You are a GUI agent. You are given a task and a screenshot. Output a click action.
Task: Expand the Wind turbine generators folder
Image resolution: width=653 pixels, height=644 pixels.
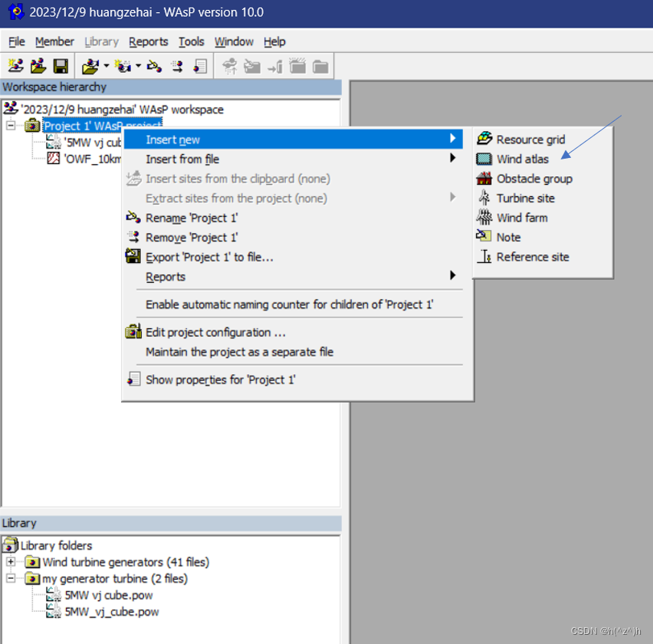click(x=11, y=561)
